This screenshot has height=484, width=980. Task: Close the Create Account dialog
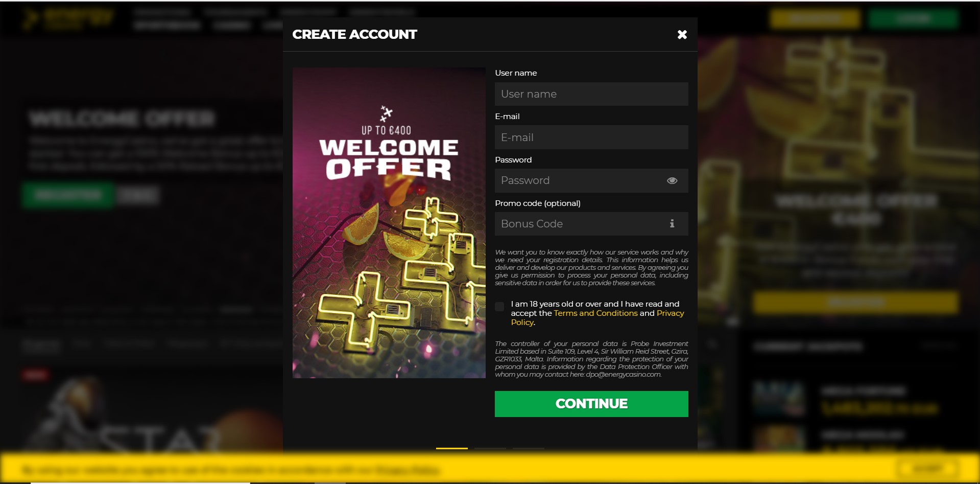click(x=682, y=34)
